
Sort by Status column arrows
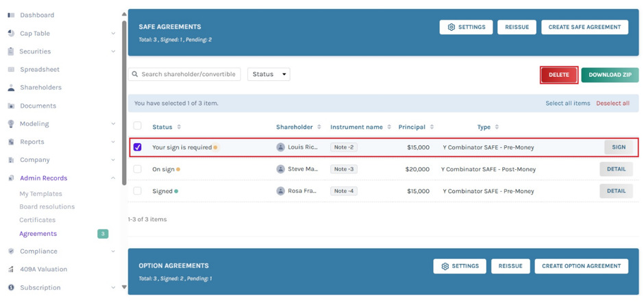[179, 127]
